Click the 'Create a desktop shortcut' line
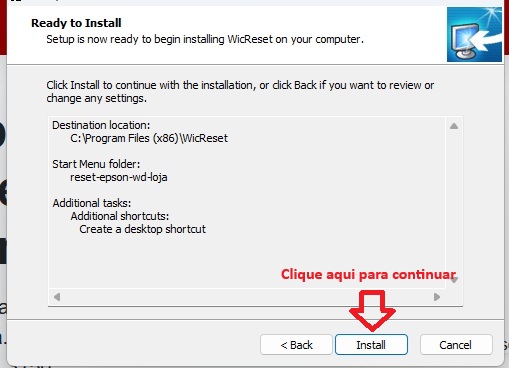This screenshot has width=509, height=368. point(143,229)
